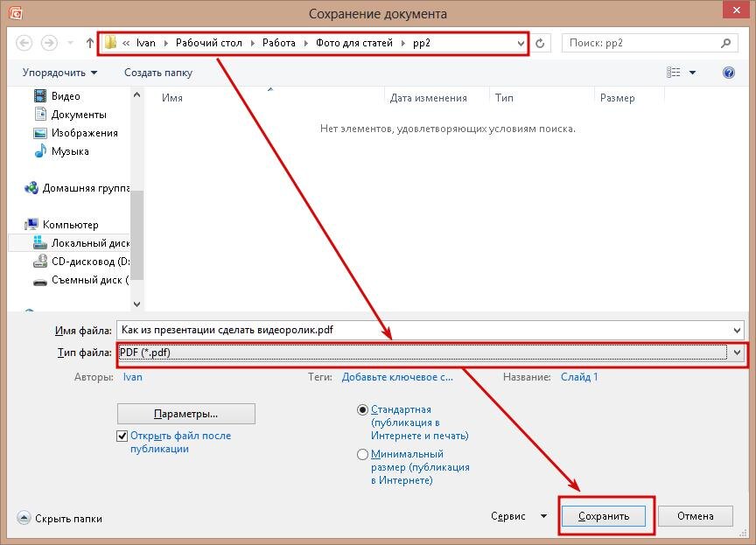The width and height of the screenshot is (756, 545).
Task: Click 'Добавьте ключевое с...' tags field
Action: (x=397, y=377)
